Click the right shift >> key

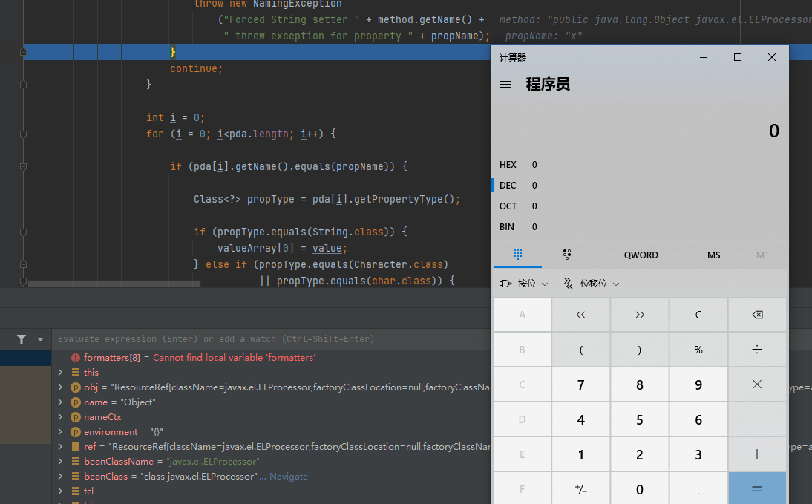[x=640, y=315]
